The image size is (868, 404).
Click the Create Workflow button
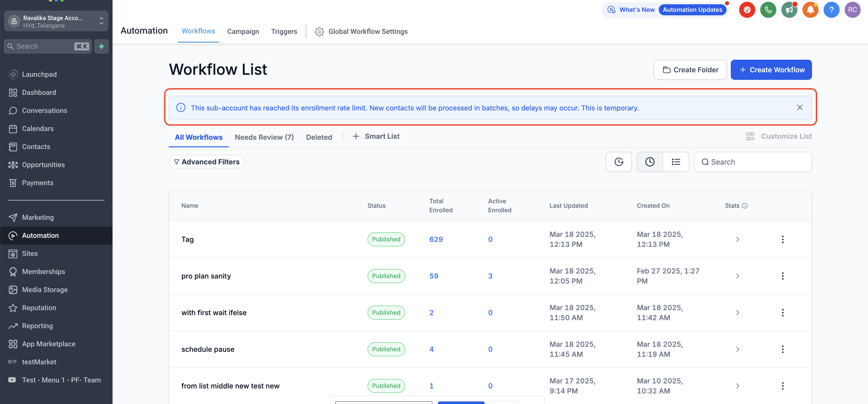tap(771, 70)
